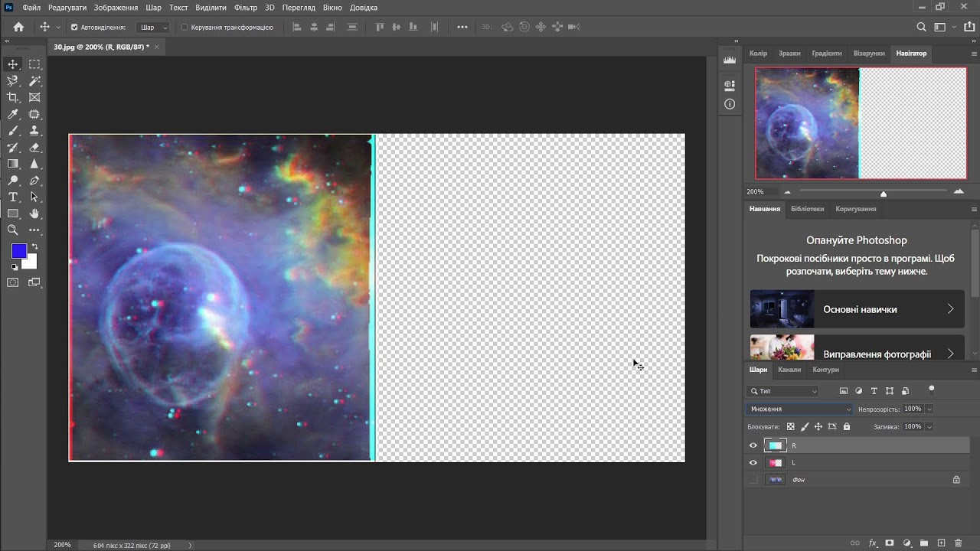The height and width of the screenshot is (551, 980).
Task: Open blend mode dropdown Множення
Action: [799, 409]
